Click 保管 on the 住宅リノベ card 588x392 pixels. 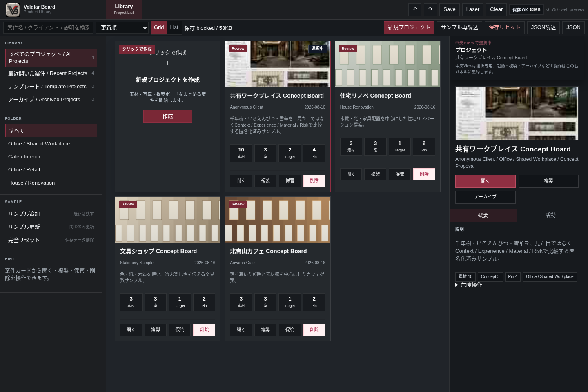tap(400, 174)
